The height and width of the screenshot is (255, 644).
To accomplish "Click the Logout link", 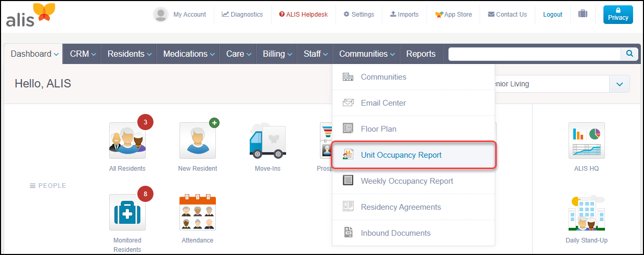I will [552, 15].
